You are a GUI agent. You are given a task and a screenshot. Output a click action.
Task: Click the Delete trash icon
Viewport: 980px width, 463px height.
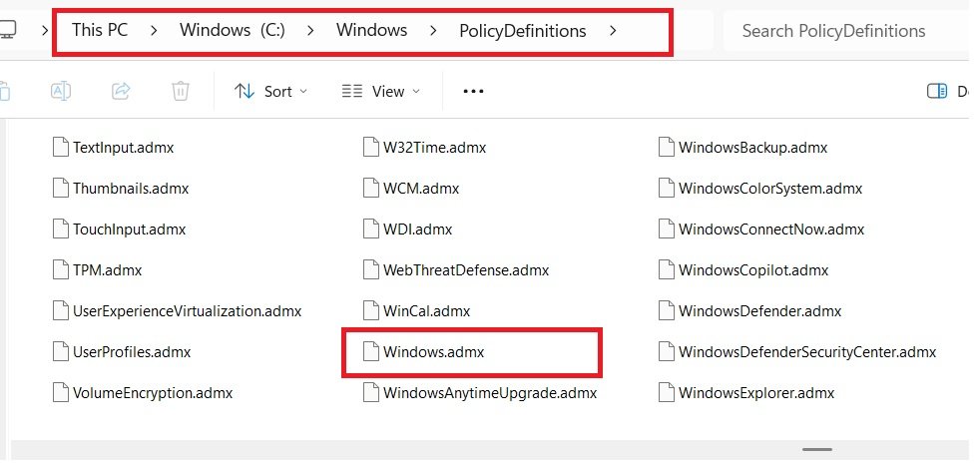pyautogui.click(x=180, y=91)
